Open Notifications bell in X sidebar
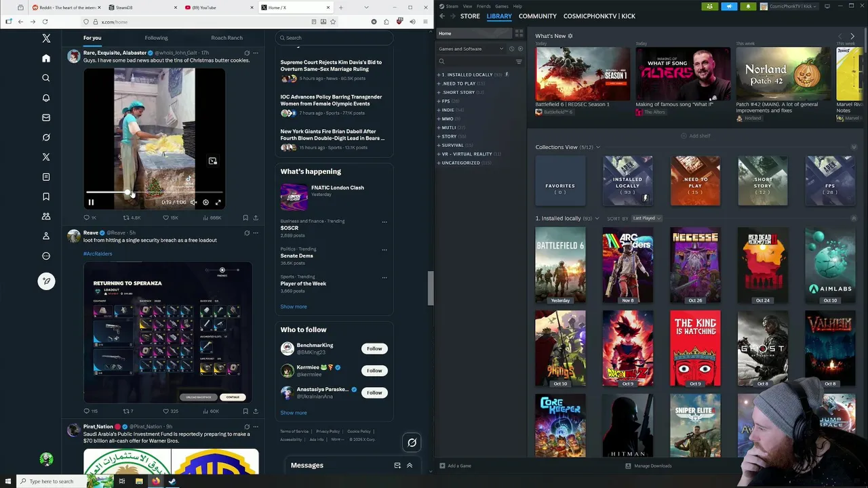This screenshot has width=868, height=488. point(46,98)
